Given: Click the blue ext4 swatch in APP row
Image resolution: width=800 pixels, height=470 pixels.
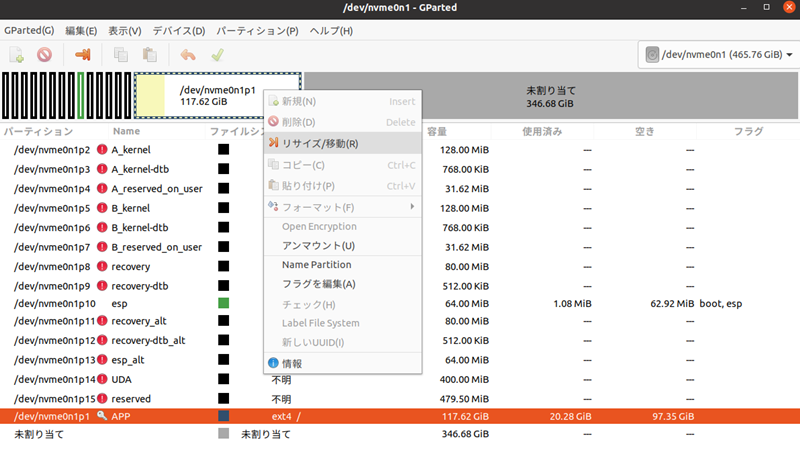Looking at the screenshot, I should tap(223, 416).
